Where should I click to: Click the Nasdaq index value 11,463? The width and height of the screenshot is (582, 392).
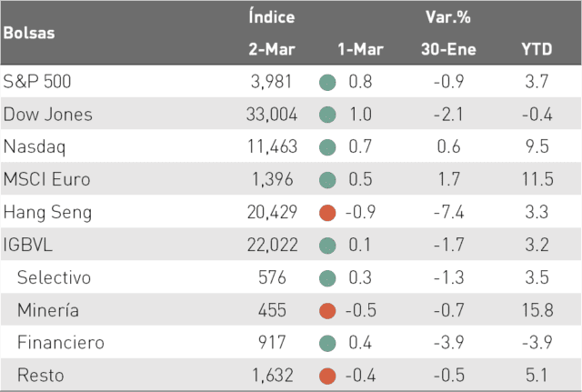pos(273,146)
